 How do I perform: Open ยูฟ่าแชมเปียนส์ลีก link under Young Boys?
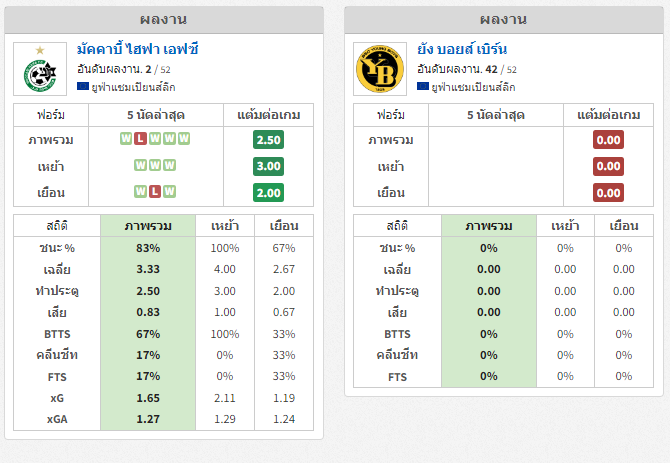(x=473, y=87)
